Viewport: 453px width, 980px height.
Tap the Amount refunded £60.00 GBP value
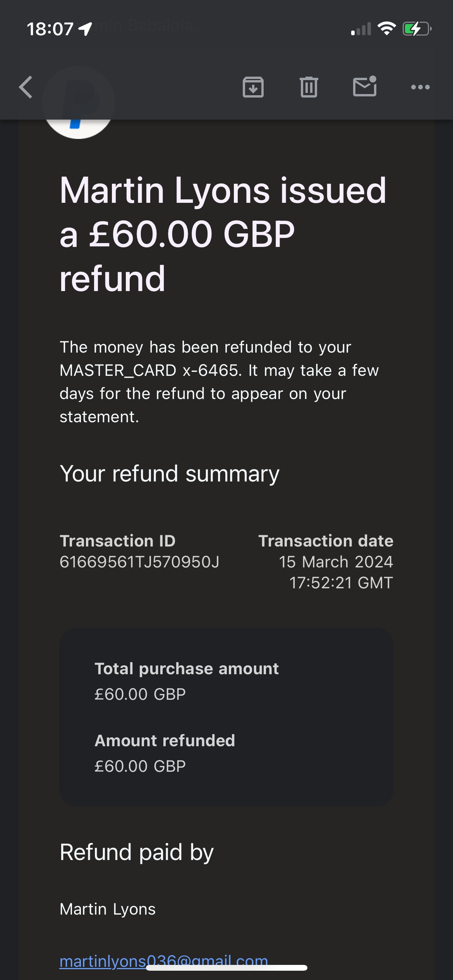click(x=140, y=766)
